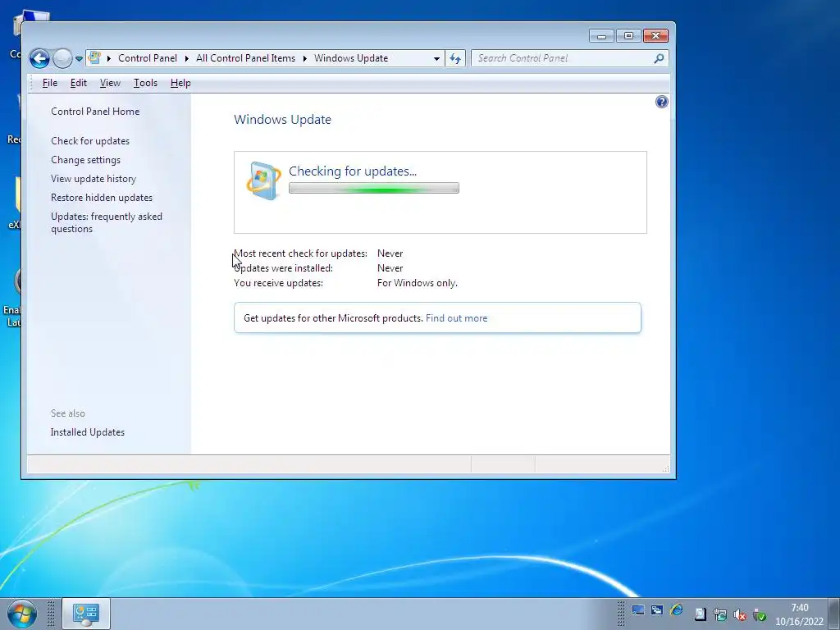Minimize the Windows Update window
Image resolution: width=840 pixels, height=630 pixels.
601,36
